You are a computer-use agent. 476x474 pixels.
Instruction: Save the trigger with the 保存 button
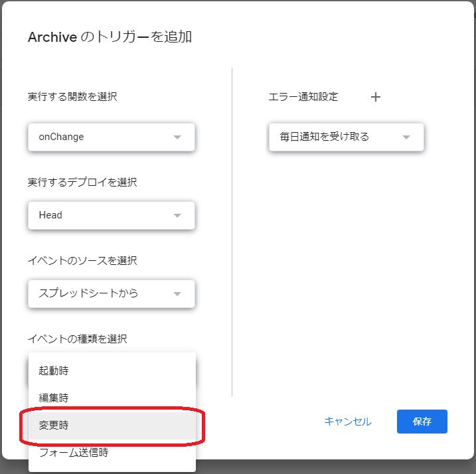[422, 422]
